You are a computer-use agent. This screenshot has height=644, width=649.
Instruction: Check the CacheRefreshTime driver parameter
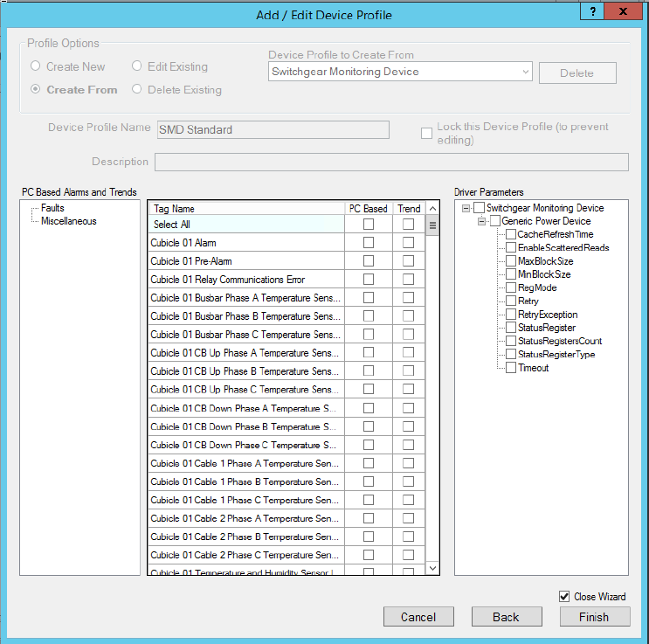coord(511,234)
